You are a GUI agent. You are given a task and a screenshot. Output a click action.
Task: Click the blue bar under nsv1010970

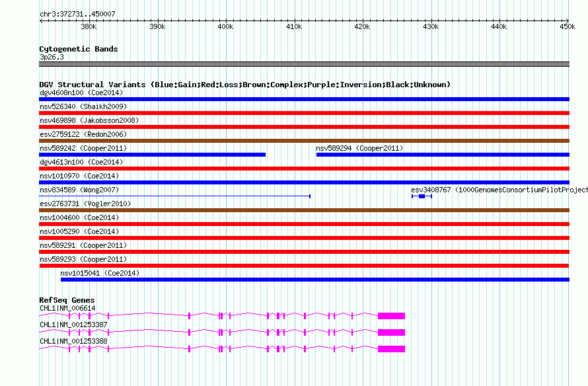click(304, 182)
